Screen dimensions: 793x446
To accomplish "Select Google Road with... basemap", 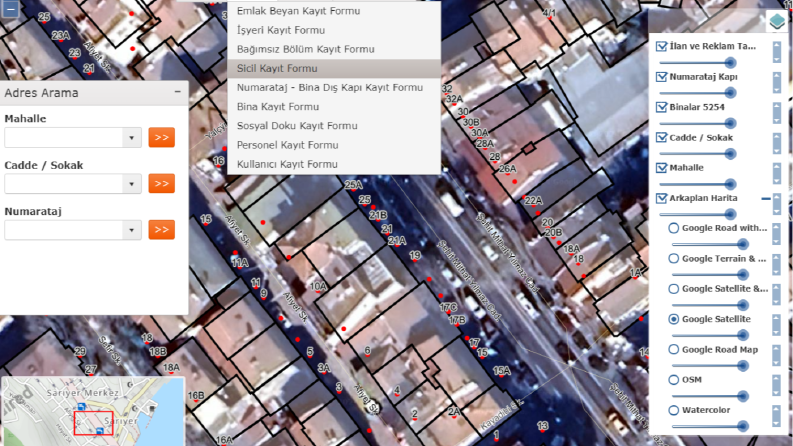I will coord(674,228).
